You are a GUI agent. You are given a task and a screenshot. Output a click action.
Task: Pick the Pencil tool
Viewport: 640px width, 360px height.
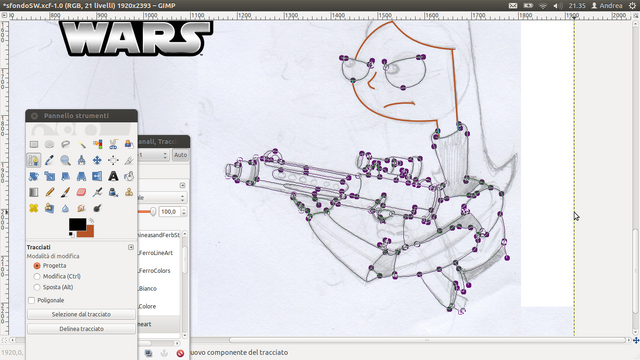coord(49,192)
